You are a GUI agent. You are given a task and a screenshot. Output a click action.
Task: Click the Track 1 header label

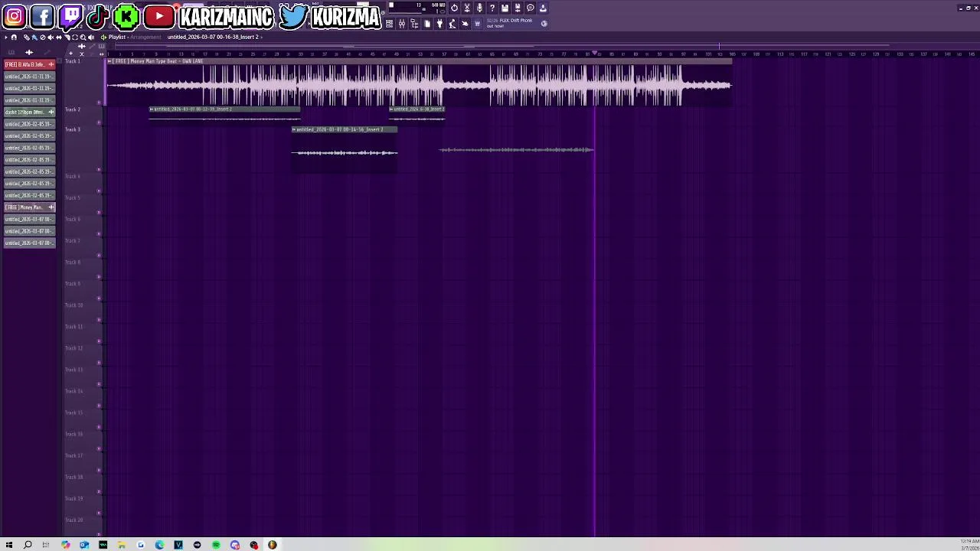coord(72,61)
